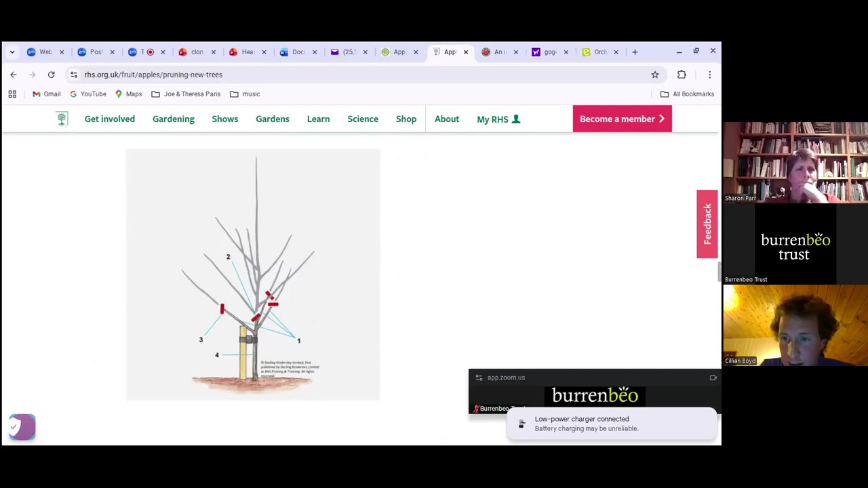Open the Shop menu
This screenshot has height=488, width=868.
[x=406, y=119]
